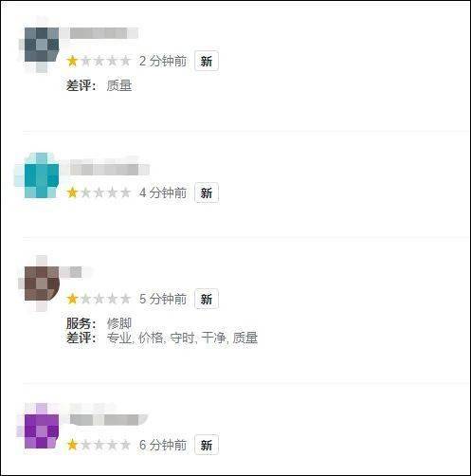471x476 pixels.
Task: Open the purple avatar on the 6-minute-old review
Action: [x=42, y=431]
